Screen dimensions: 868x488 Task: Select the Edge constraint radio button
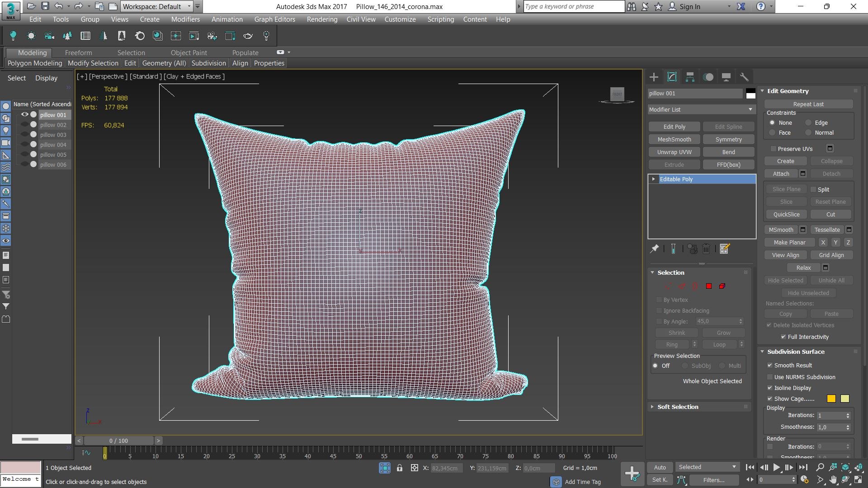tap(808, 122)
